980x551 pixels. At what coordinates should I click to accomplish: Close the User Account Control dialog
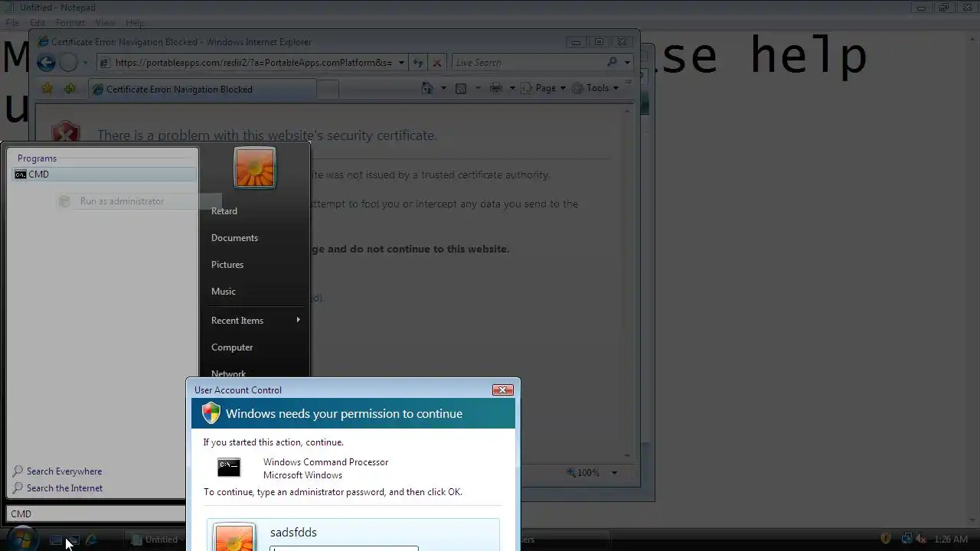503,390
